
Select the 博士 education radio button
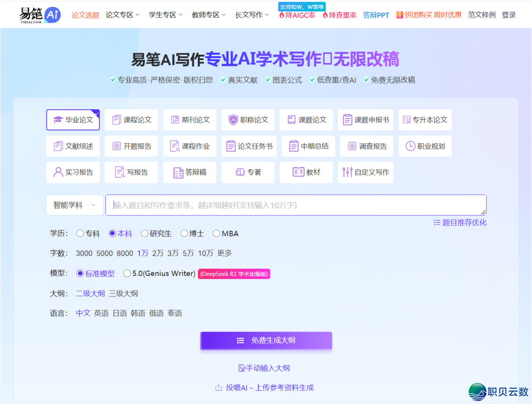pyautogui.click(x=184, y=234)
